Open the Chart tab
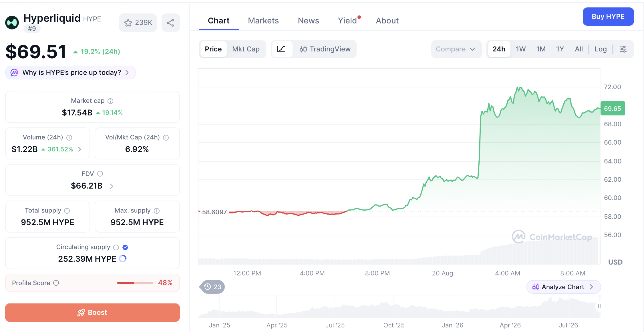Screen dimensions: 644x332 (218, 21)
